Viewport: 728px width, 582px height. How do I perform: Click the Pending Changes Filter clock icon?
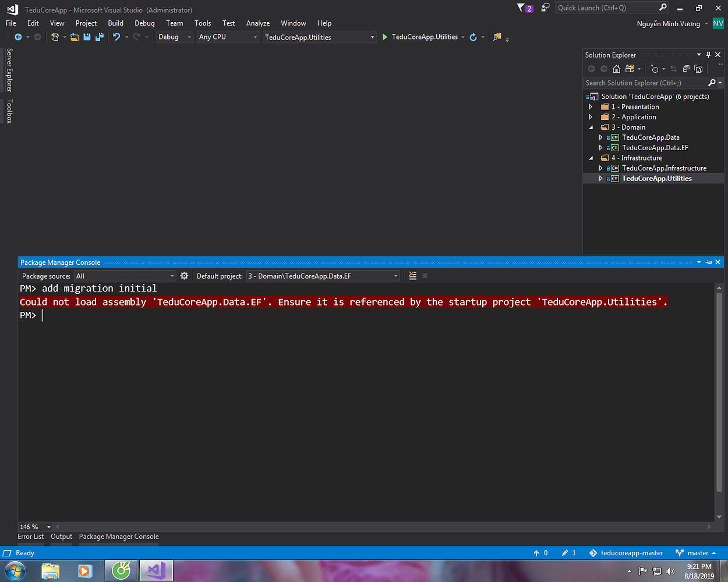click(x=655, y=69)
